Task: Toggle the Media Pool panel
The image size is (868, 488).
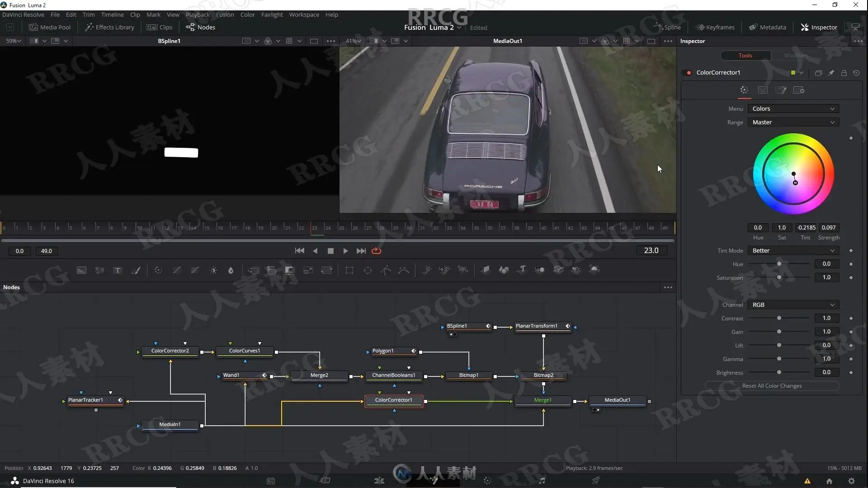Action: point(50,27)
